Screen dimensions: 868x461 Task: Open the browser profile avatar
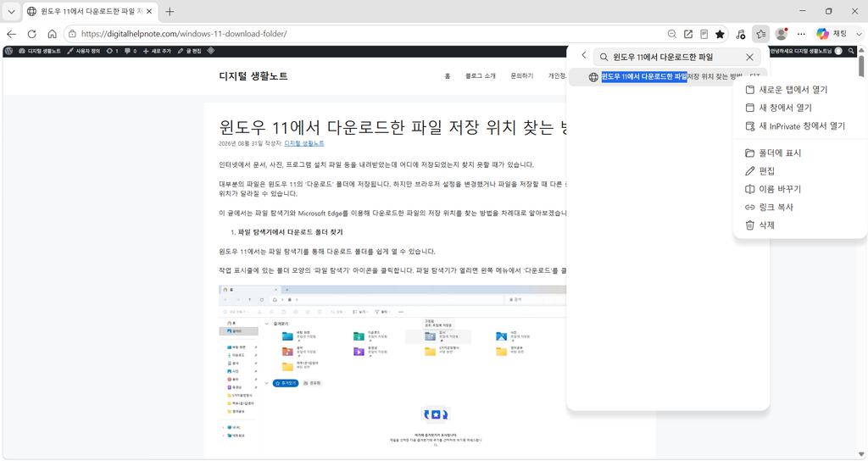[x=781, y=34]
